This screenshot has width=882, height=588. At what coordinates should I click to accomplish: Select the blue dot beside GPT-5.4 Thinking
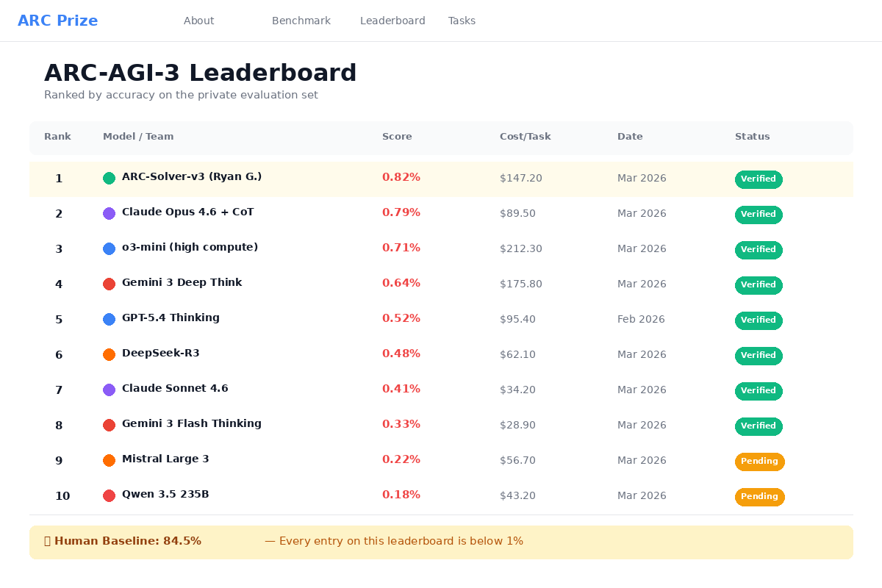[x=109, y=319]
